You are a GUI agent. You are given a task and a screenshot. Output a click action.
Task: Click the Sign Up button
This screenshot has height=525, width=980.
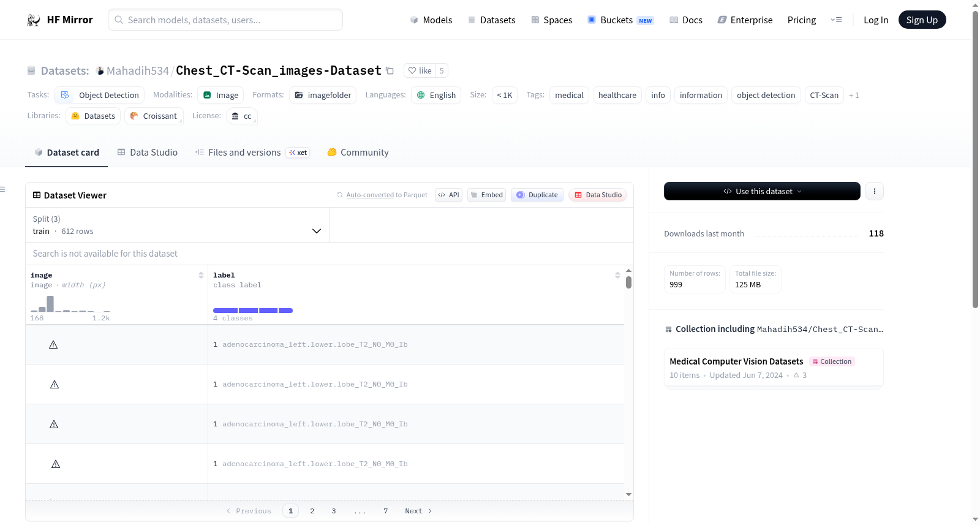click(922, 20)
